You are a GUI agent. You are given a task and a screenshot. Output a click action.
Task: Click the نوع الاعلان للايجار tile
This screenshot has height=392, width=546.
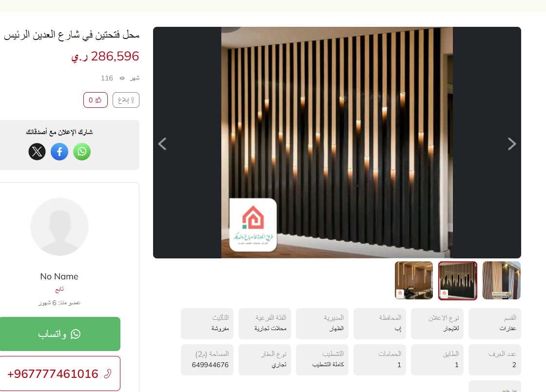[x=437, y=323]
